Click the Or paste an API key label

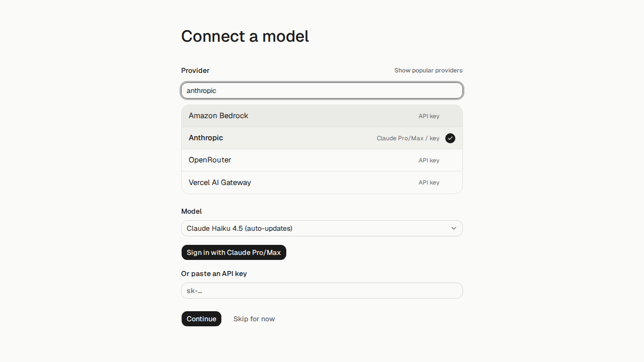pos(214,274)
